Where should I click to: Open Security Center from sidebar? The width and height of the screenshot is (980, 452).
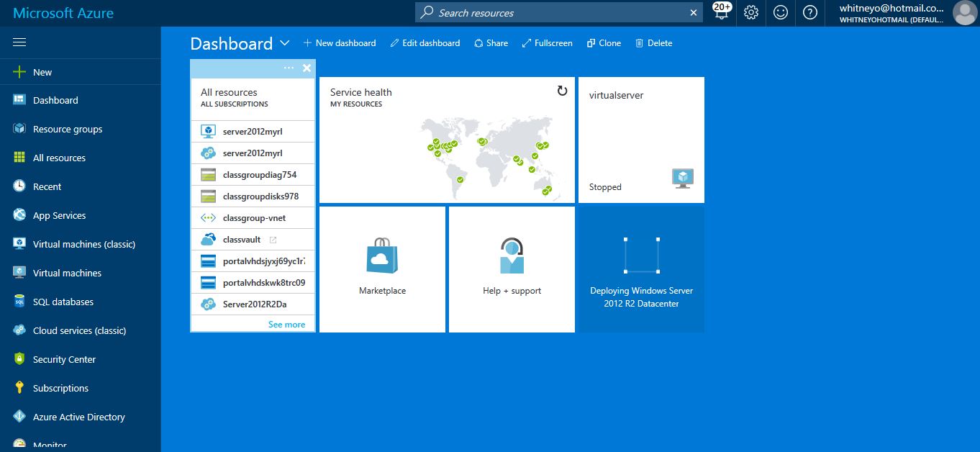point(64,359)
